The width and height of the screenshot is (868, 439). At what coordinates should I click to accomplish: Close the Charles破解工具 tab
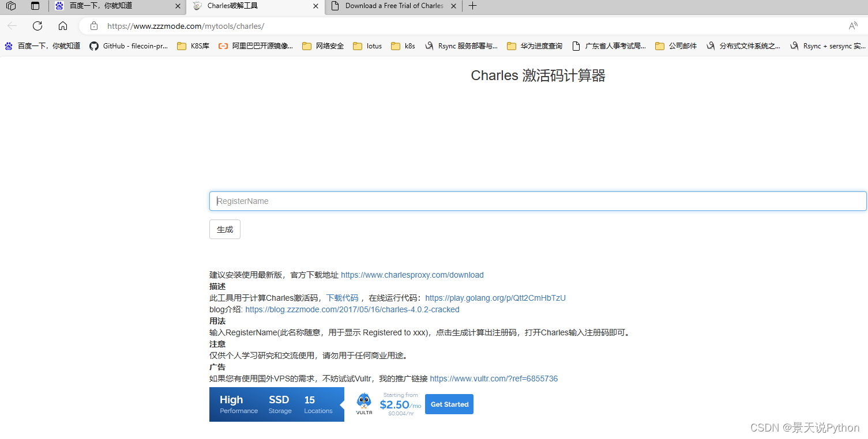(x=315, y=6)
